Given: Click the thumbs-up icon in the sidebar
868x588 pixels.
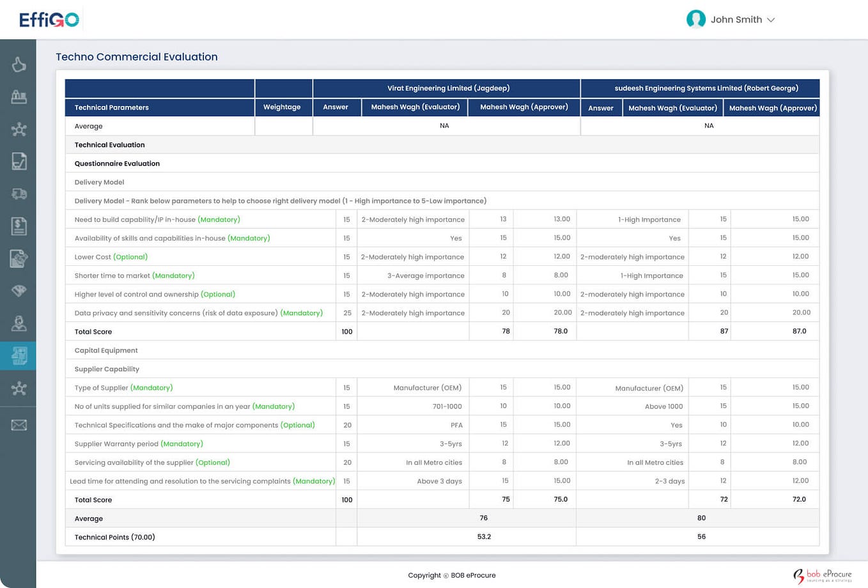Looking at the screenshot, I should click(19, 64).
